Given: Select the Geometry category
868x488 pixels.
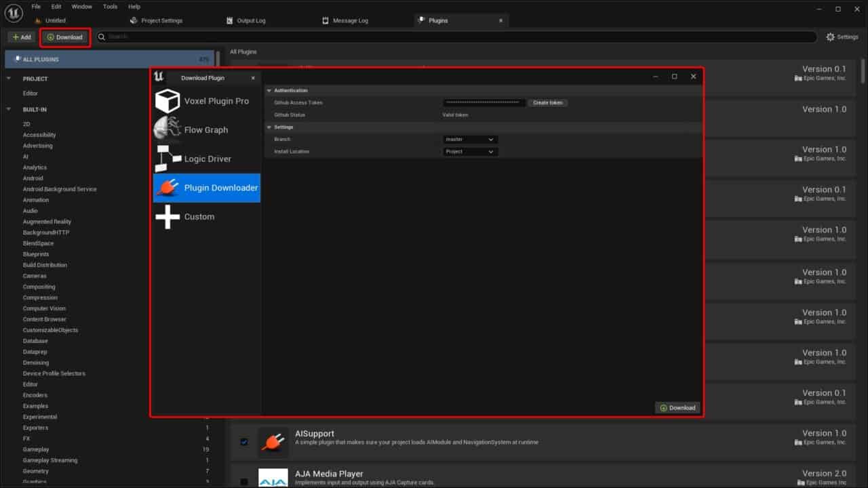Looking at the screenshot, I should coord(36,471).
